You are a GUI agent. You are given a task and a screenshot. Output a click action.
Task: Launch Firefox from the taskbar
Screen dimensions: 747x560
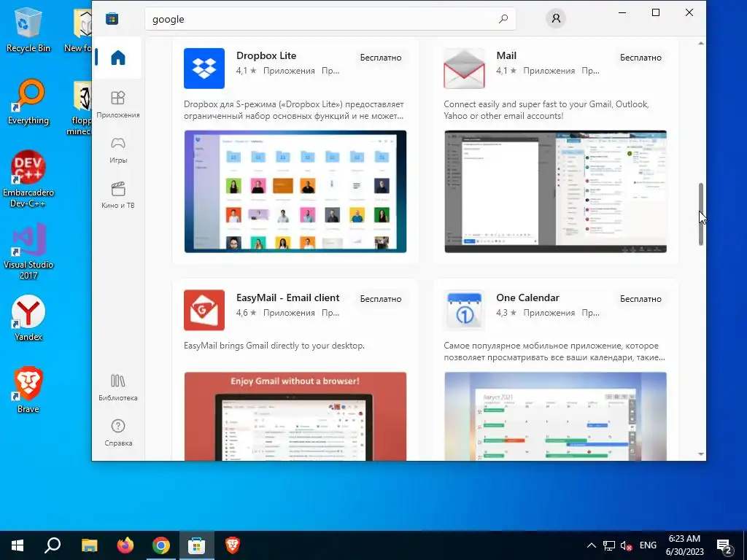pyautogui.click(x=125, y=545)
